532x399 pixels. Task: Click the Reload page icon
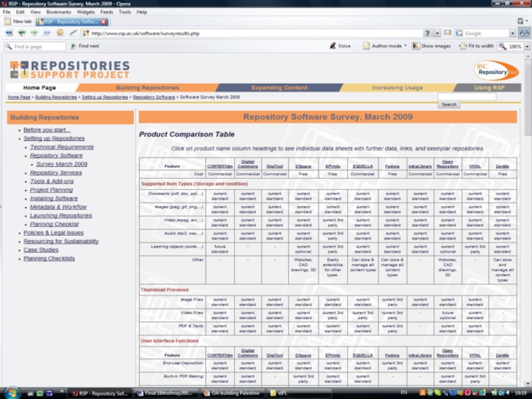[x=60, y=33]
